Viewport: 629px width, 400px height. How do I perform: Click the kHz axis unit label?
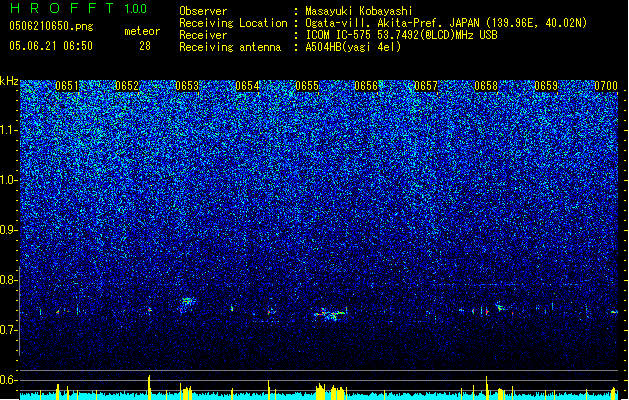point(9,81)
